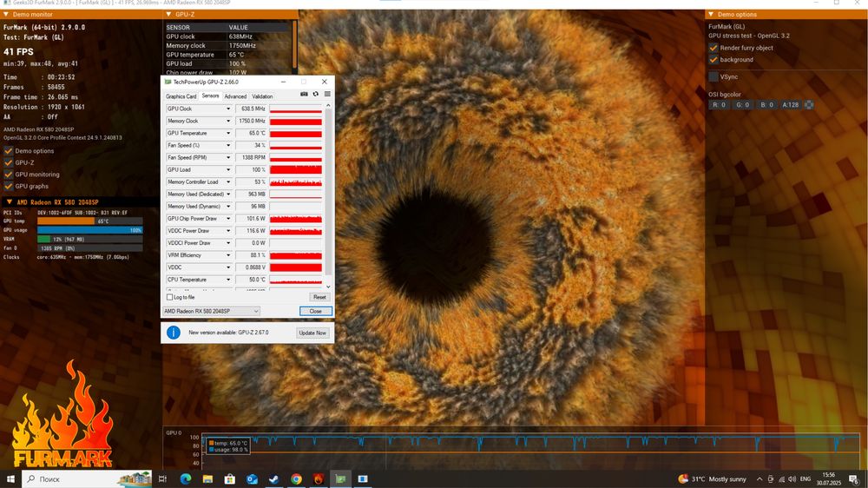Image resolution: width=868 pixels, height=488 pixels.
Task: Open File Explorer from taskbar
Action: click(207, 479)
